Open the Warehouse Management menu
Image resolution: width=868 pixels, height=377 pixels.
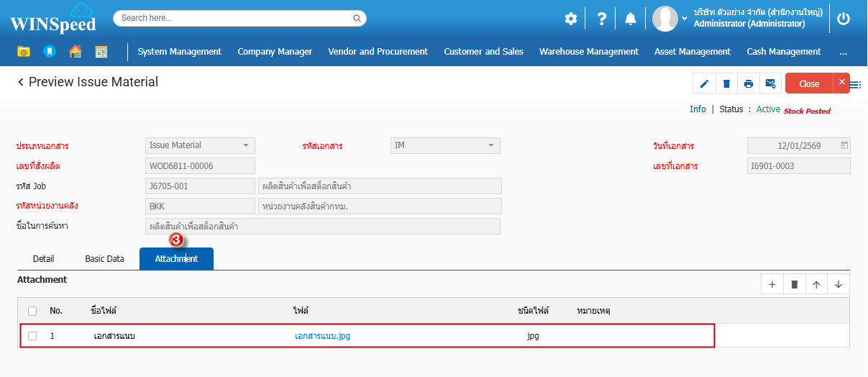[588, 52]
